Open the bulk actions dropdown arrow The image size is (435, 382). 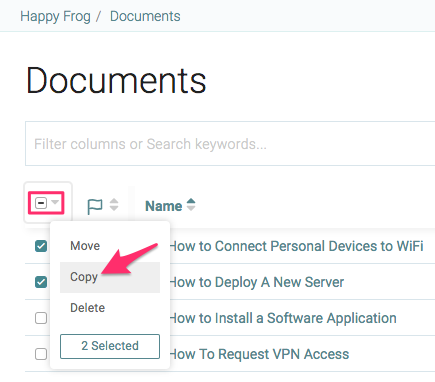click(55, 202)
